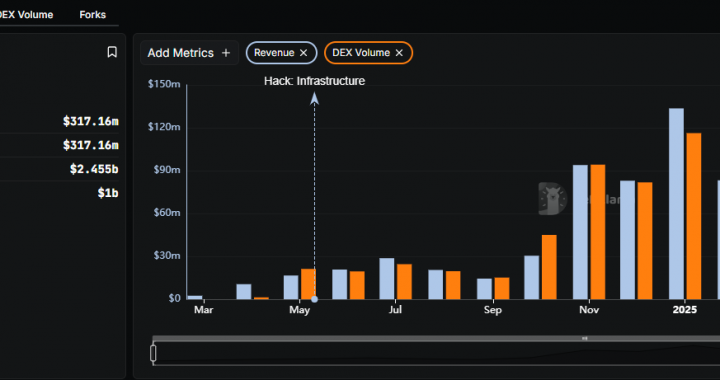The width and height of the screenshot is (720, 380).
Task: Click the orange October DEX volume bar
Action: 549,267
